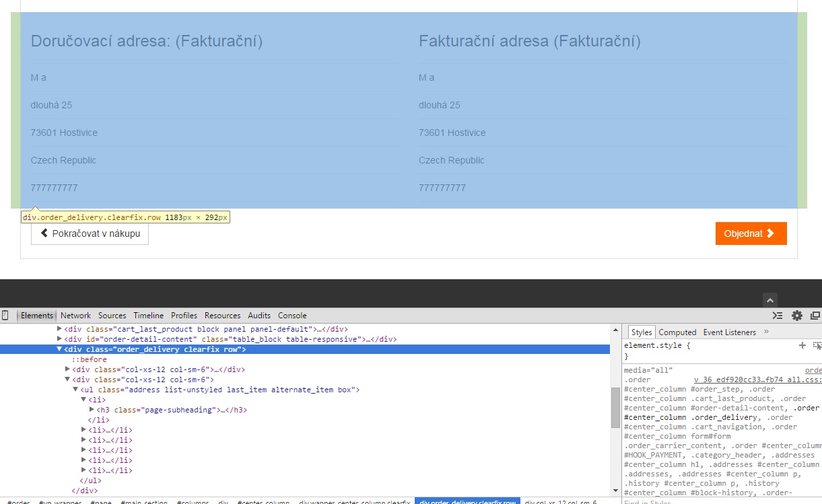
Task: Open the Network tab
Action: coord(75,316)
